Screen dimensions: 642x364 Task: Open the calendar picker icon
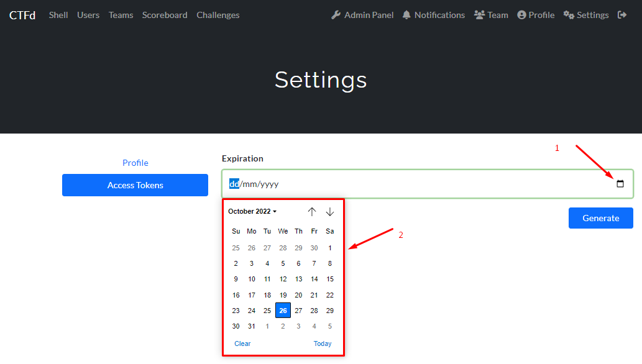[x=620, y=184]
